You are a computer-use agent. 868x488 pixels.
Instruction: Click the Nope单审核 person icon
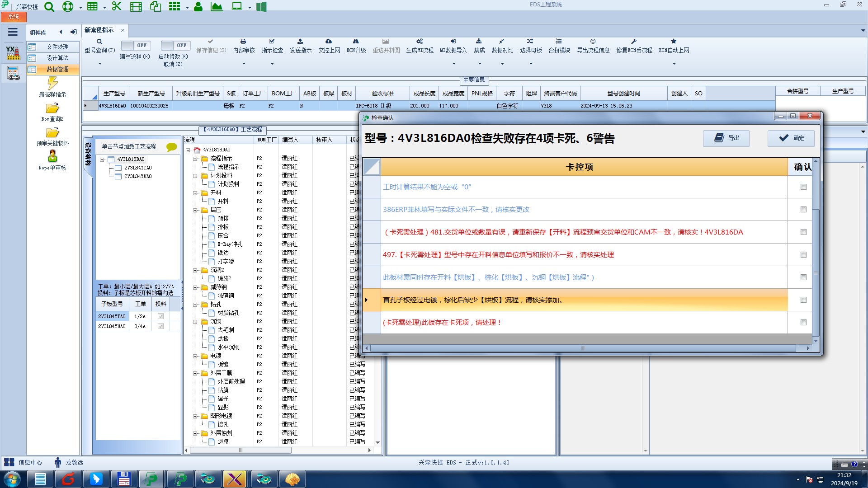pos(52,156)
